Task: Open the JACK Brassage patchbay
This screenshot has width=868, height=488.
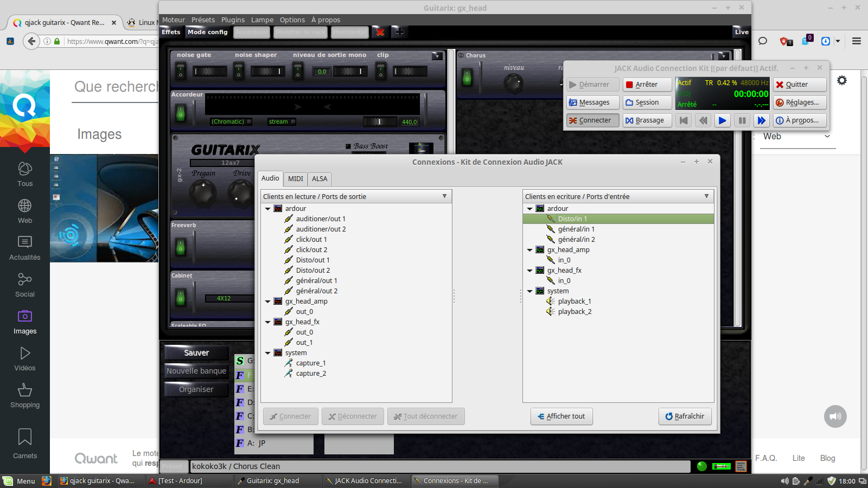Action: click(647, 120)
